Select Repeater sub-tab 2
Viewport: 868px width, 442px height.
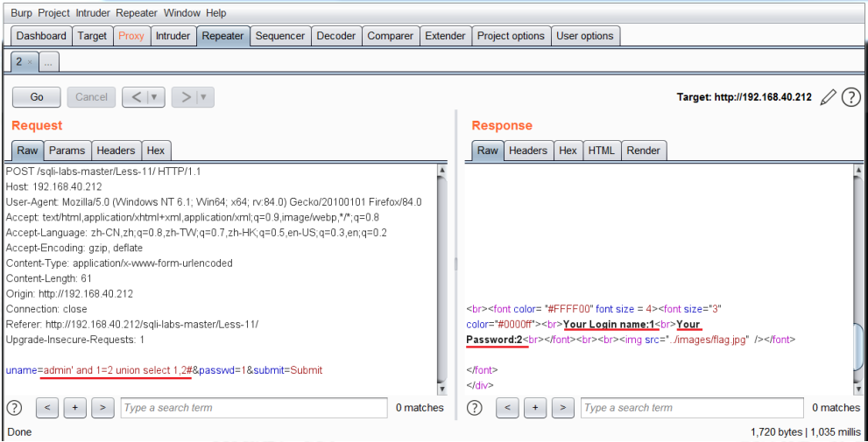(x=19, y=62)
